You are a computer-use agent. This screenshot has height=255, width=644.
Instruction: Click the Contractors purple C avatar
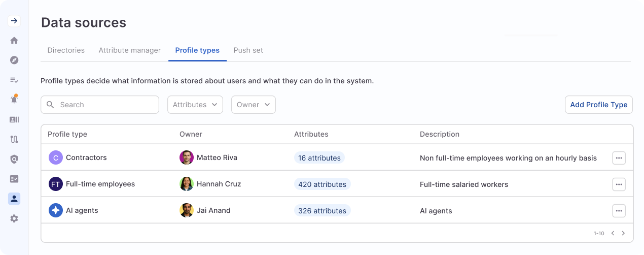(56, 157)
